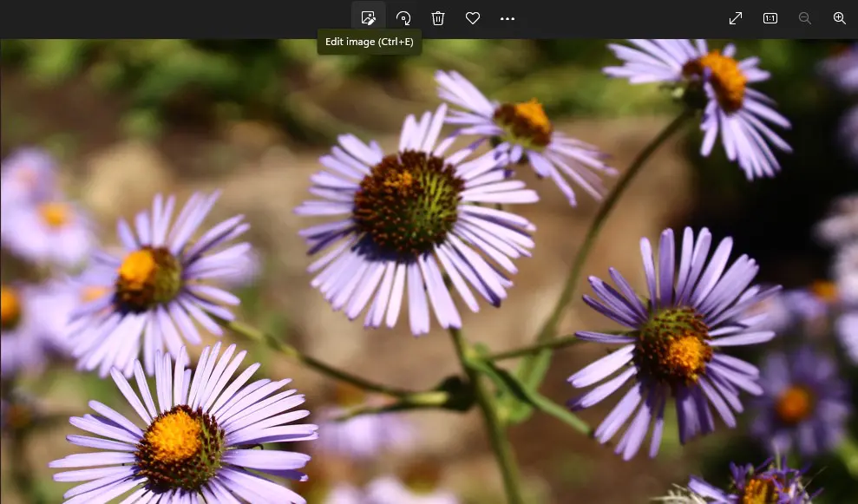This screenshot has width=858, height=504.
Task: Open the Edit image tool
Action: [369, 18]
